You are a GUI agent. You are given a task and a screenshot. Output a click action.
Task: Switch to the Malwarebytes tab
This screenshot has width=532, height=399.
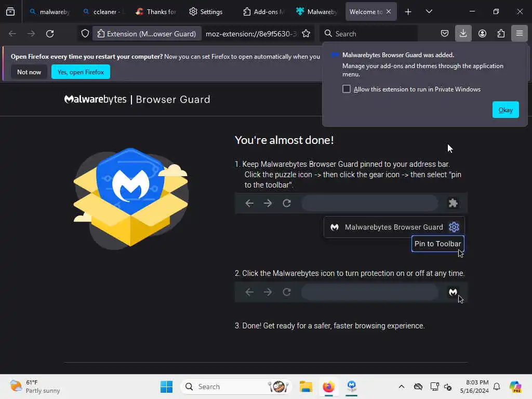[316, 11]
